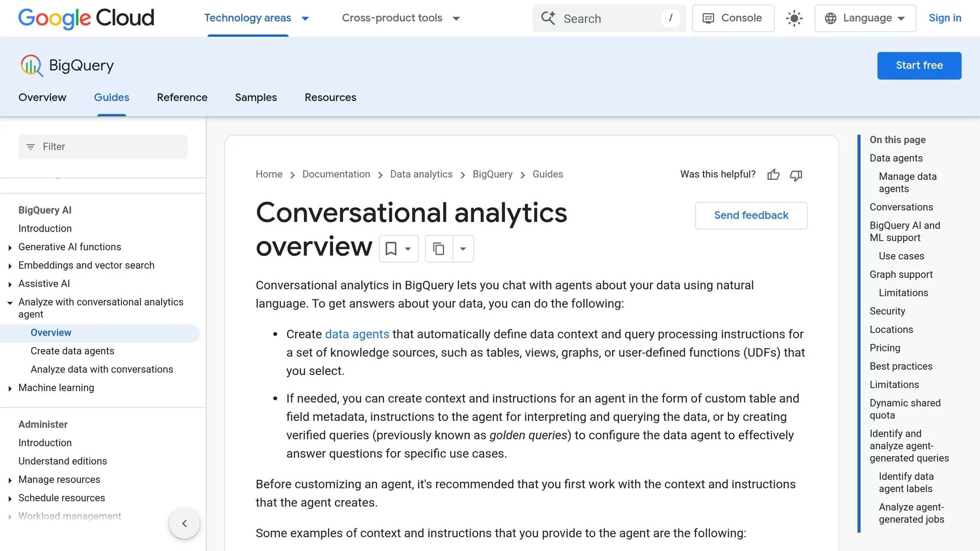Click the filter lines icon in sidebar
980x551 pixels.
tap(31, 147)
